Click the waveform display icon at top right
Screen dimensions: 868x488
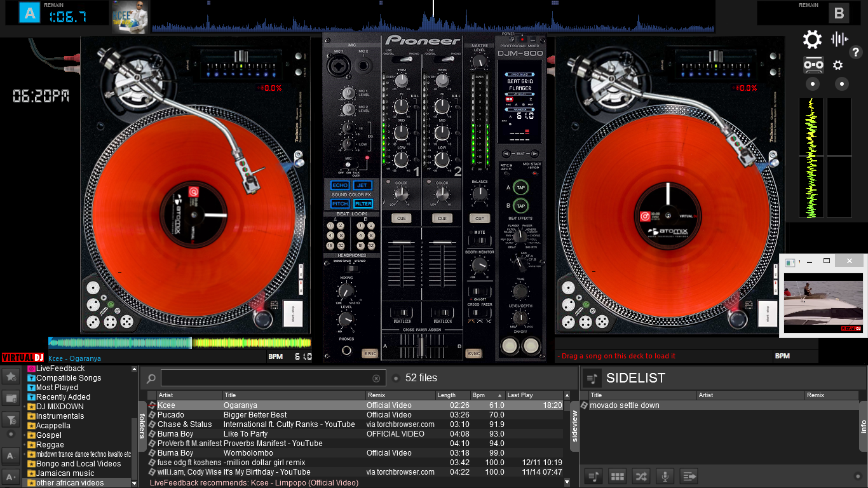839,39
